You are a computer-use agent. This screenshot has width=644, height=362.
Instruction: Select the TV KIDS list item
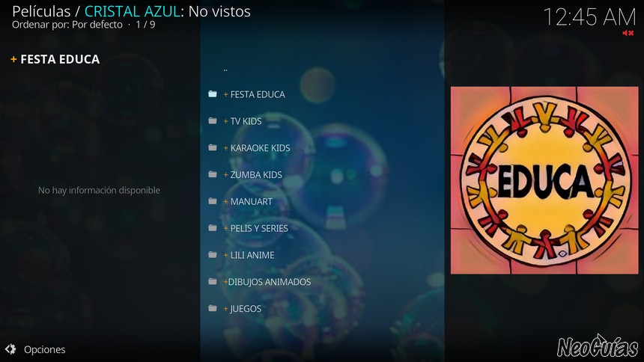[x=322, y=120]
